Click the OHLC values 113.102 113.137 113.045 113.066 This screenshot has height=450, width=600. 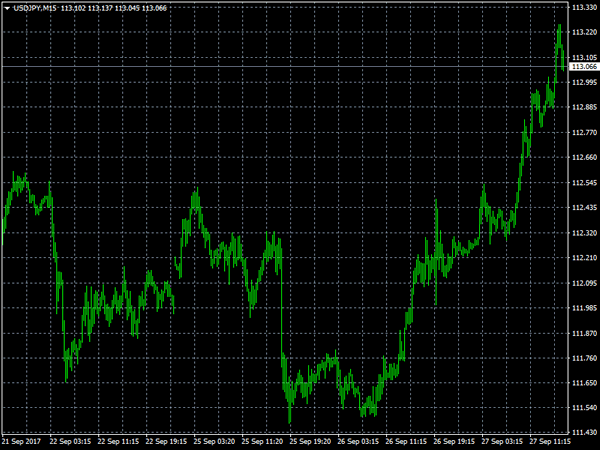(114, 8)
